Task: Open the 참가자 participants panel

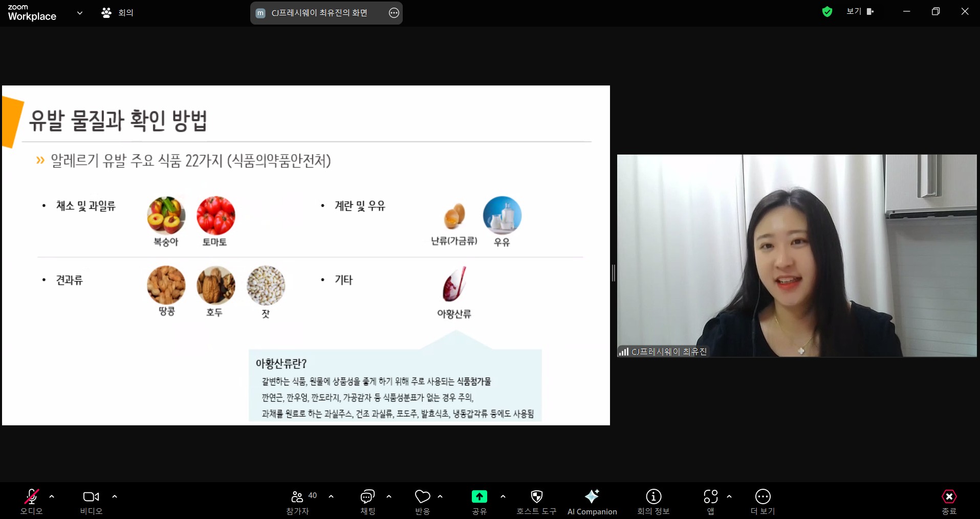Action: tap(297, 502)
